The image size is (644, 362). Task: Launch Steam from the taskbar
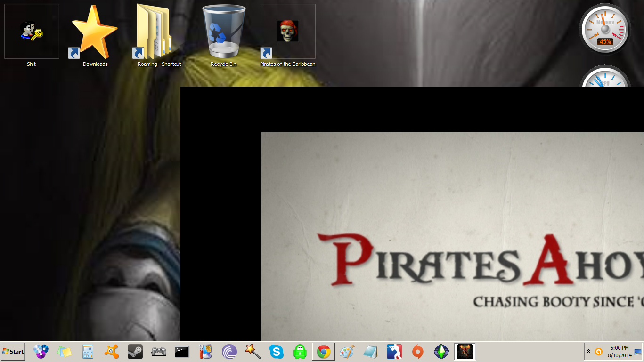pyautogui.click(x=135, y=352)
